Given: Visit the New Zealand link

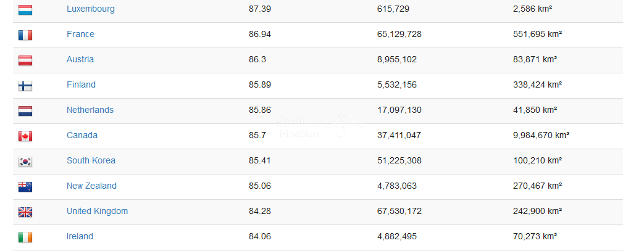Looking at the screenshot, I should [91, 186].
